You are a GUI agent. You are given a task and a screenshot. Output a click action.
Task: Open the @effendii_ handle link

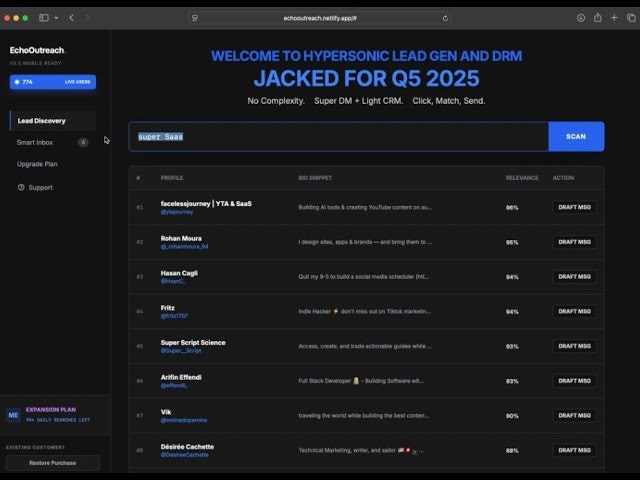173,385
